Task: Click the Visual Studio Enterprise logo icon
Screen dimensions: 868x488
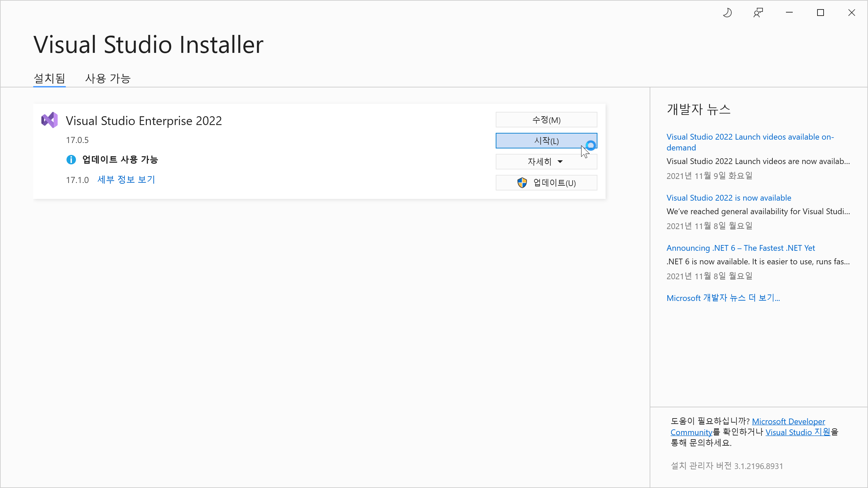Action: coord(50,120)
